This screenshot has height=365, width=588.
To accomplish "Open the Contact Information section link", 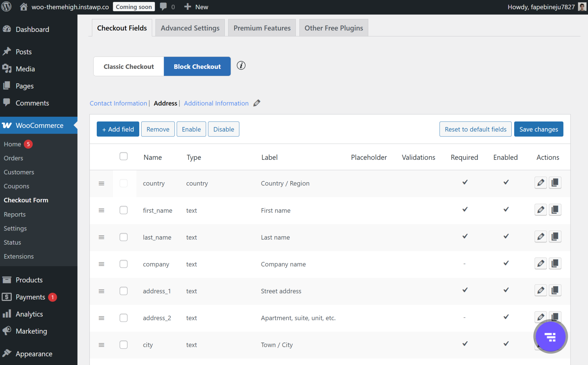I will [x=118, y=103].
